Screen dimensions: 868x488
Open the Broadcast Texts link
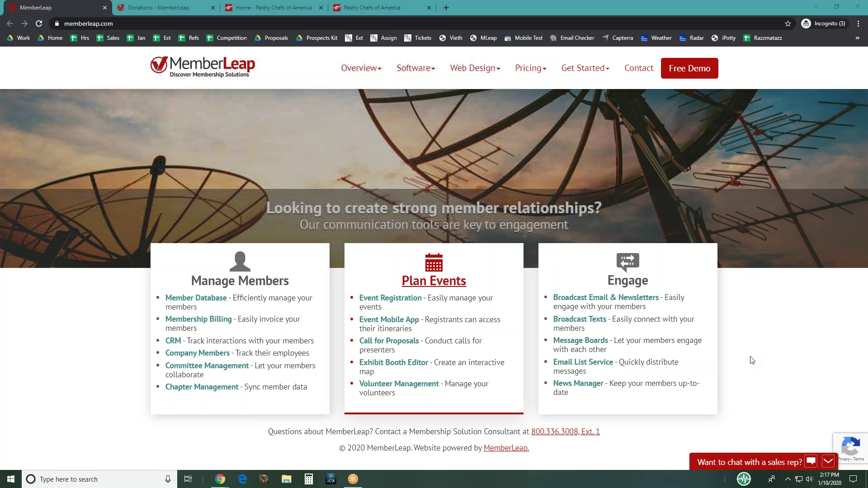[580, 319]
